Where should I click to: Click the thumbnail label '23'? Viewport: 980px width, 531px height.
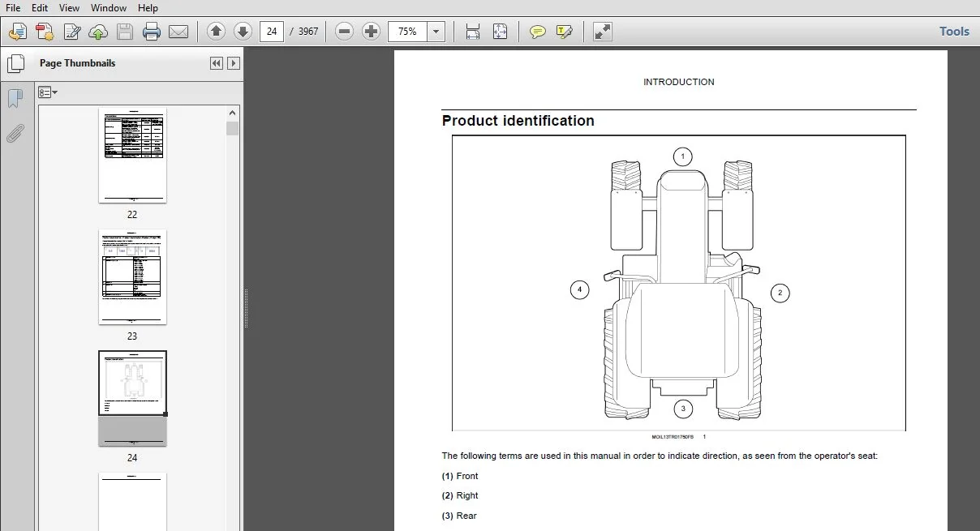[x=132, y=336]
